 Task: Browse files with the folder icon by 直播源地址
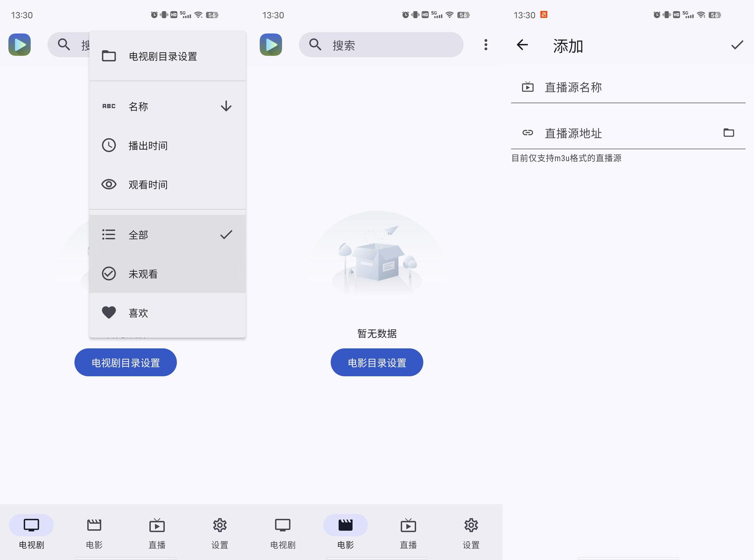pyautogui.click(x=729, y=133)
